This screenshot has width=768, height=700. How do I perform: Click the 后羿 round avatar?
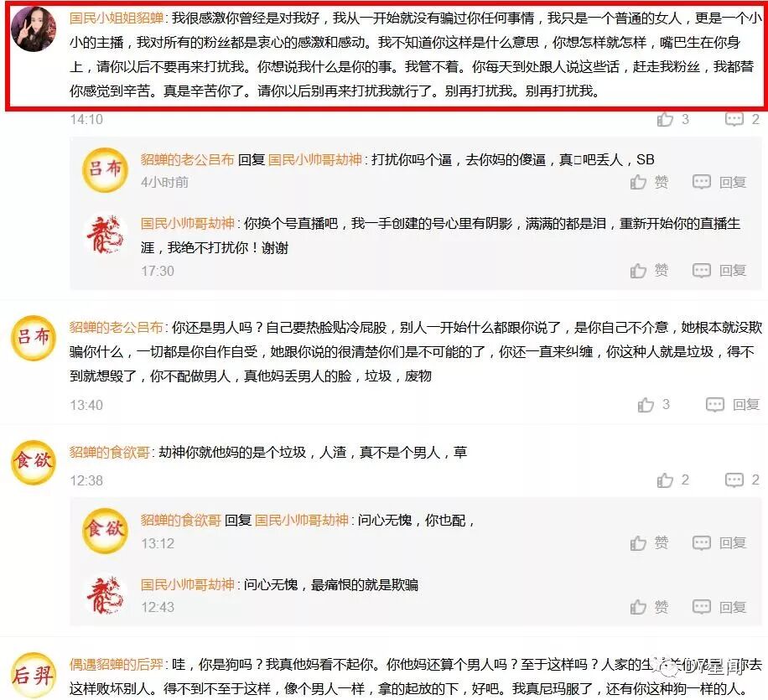pyautogui.click(x=34, y=676)
